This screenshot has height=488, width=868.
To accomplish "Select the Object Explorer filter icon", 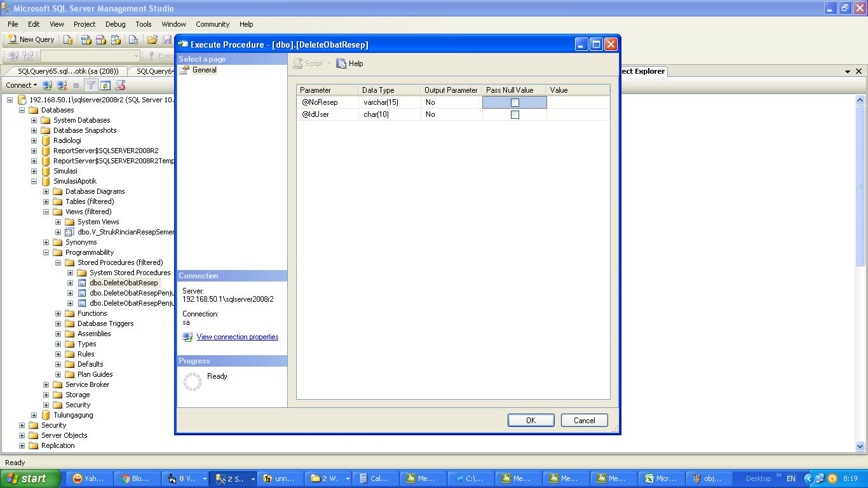I will coord(92,85).
